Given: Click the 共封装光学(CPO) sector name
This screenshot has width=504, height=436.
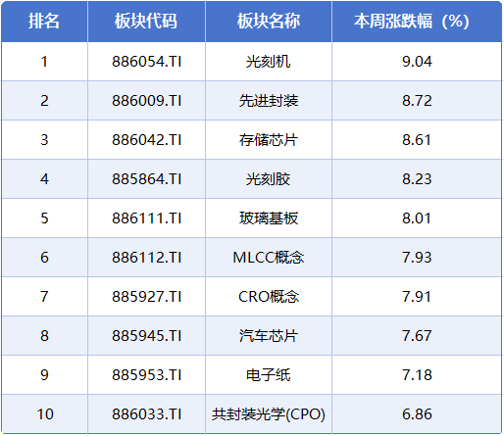Looking at the screenshot, I should 269,414.
